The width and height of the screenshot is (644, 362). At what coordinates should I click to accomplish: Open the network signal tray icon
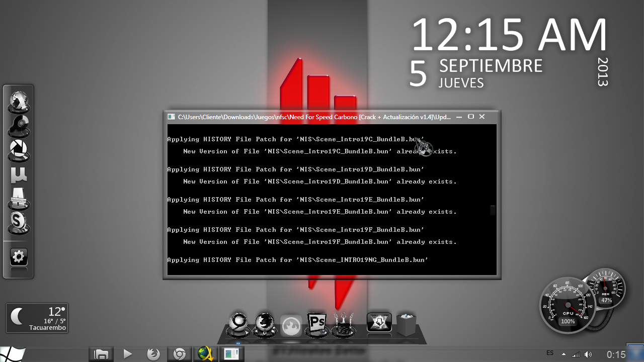576,354
